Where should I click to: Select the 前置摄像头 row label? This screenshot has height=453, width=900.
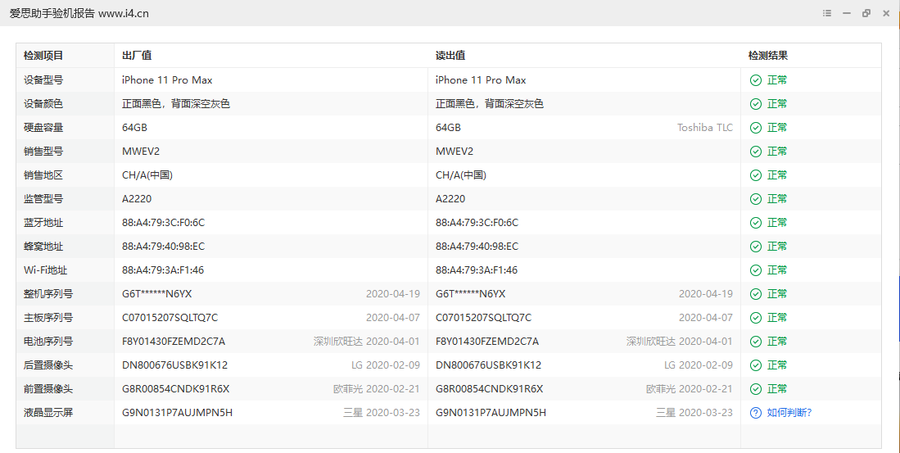[48, 389]
